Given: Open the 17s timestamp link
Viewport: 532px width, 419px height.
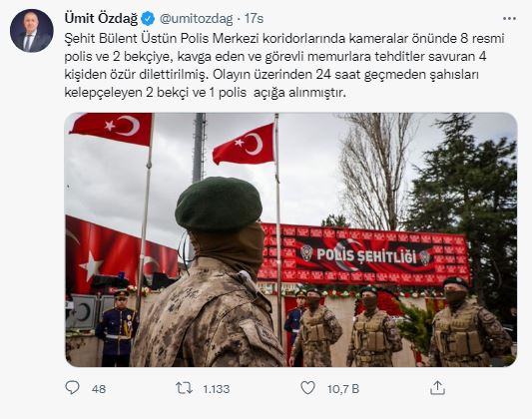Looking at the screenshot, I should coord(255,19).
